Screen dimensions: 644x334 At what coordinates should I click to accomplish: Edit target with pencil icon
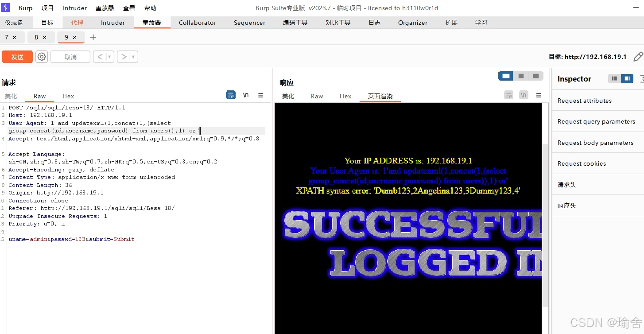(x=638, y=57)
